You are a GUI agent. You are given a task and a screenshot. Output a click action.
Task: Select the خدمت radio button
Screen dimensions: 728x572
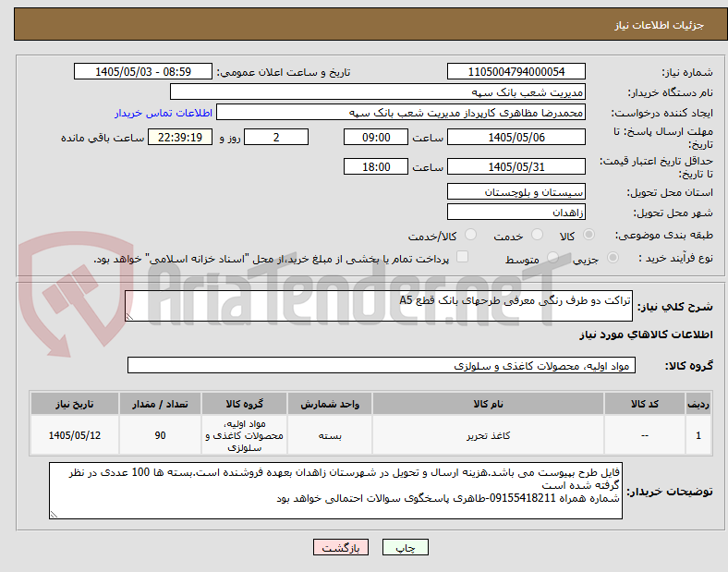click(537, 235)
